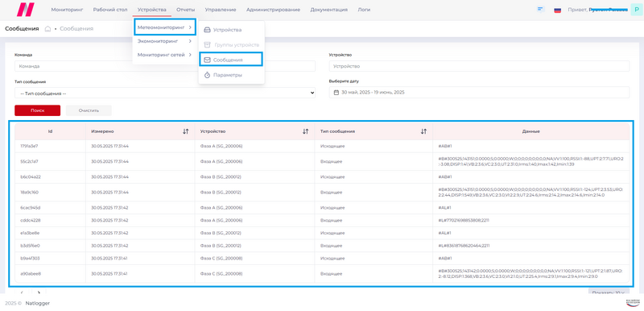
Task: Select row with Id 6cac945d
Action: click(x=322, y=208)
